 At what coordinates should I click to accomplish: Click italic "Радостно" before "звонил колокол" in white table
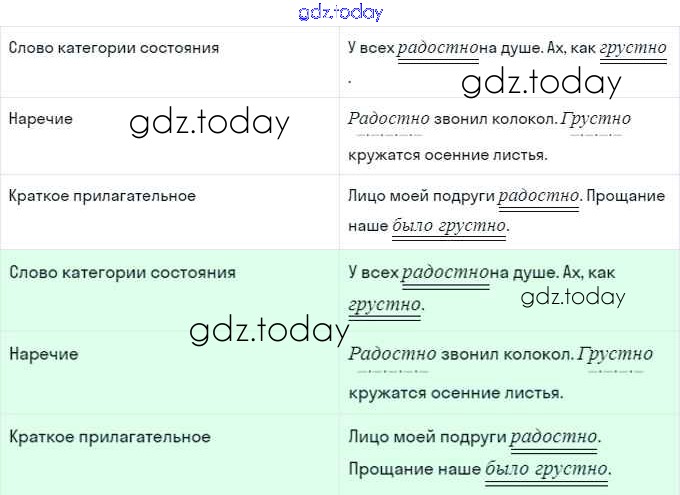pyautogui.click(x=389, y=119)
